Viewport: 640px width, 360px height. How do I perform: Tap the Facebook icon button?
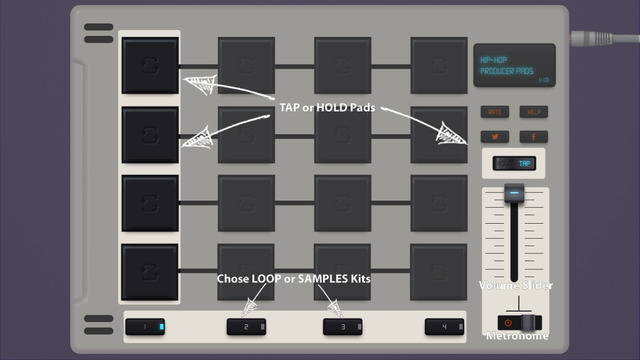[x=533, y=137]
